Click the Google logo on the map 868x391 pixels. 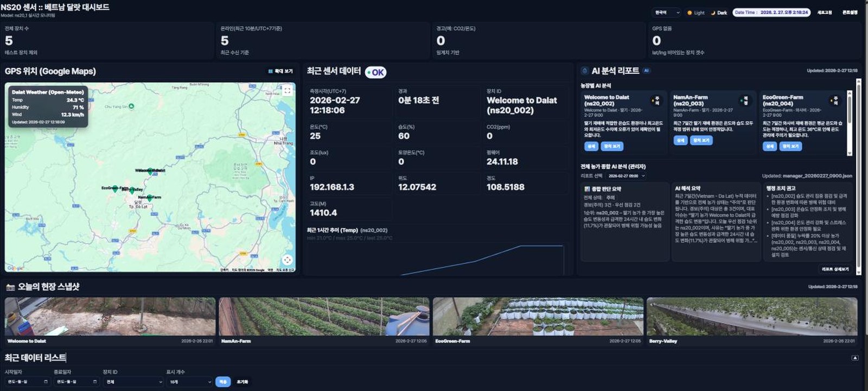click(15, 268)
